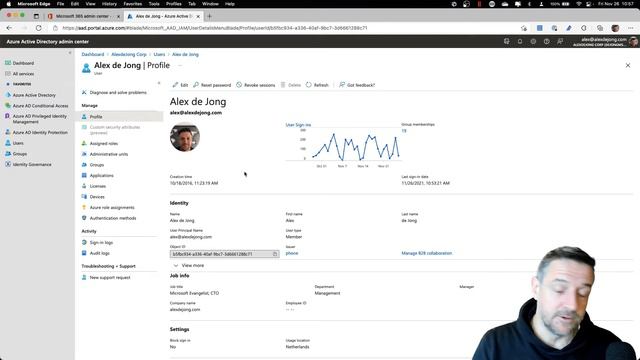Expand View more under Identity

click(189, 265)
